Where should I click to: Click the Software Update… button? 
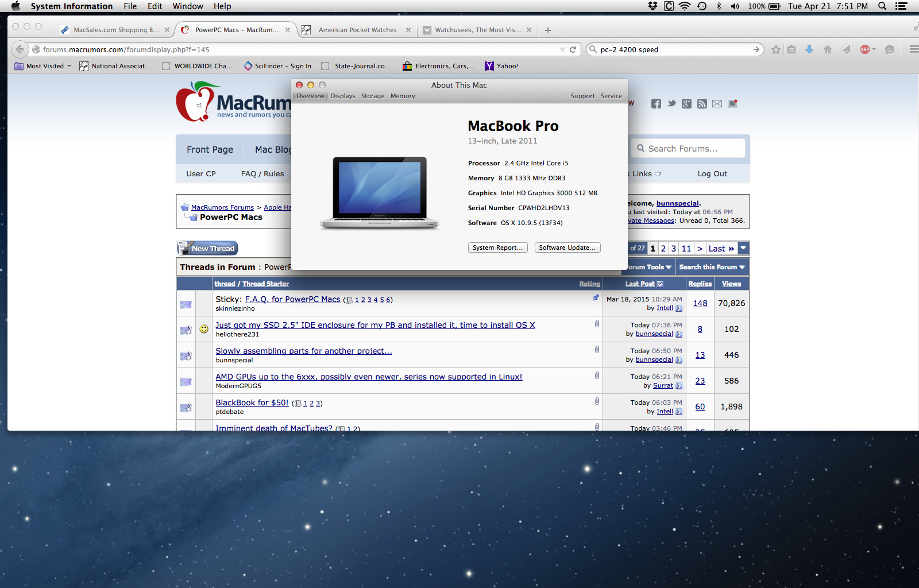pyautogui.click(x=567, y=247)
